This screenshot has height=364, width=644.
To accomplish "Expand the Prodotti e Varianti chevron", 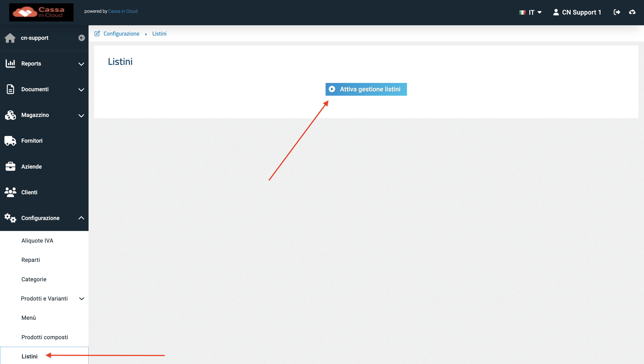I will (81, 299).
